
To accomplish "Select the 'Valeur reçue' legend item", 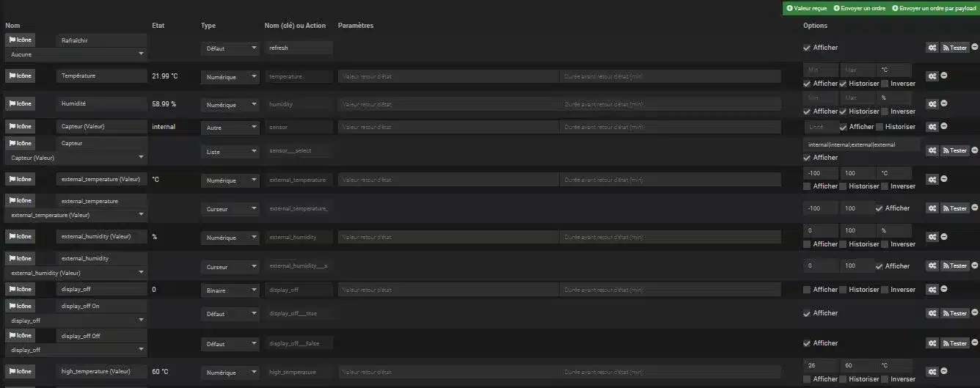I will [x=806, y=8].
